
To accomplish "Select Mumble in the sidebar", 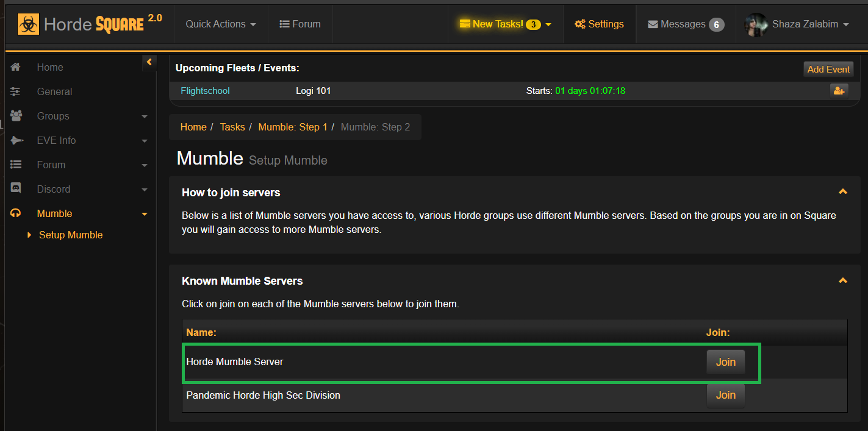I will pos(54,213).
